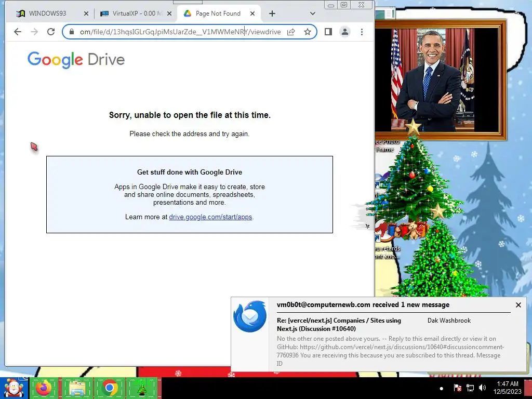Click the Action Center flag tray icon
Image resolution: width=532 pixels, height=399 pixels.
[x=457, y=388]
